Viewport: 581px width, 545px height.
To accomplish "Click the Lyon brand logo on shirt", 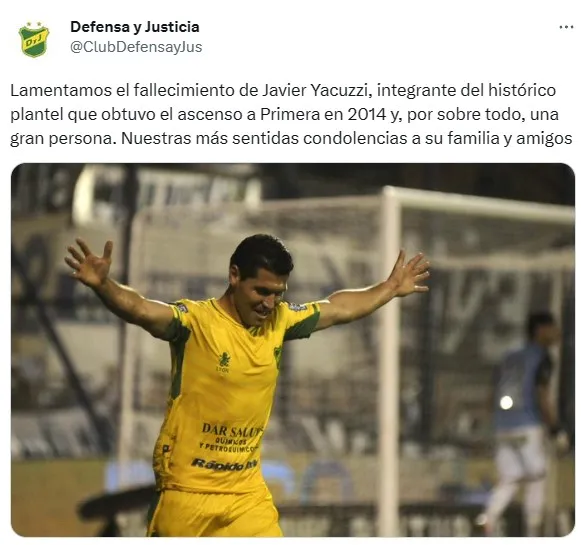I will pyautogui.click(x=224, y=362).
